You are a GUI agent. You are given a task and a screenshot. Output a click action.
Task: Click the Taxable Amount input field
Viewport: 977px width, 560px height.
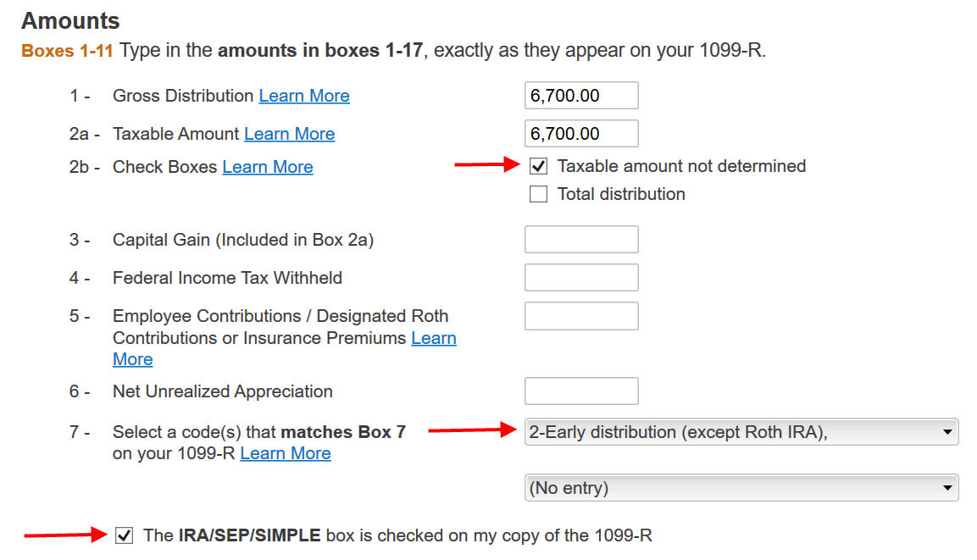(581, 133)
